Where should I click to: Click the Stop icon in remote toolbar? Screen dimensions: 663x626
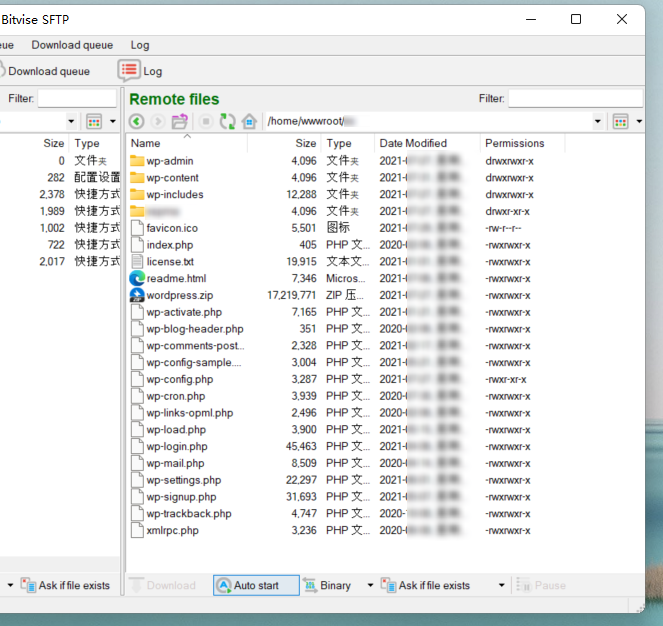[x=206, y=122]
